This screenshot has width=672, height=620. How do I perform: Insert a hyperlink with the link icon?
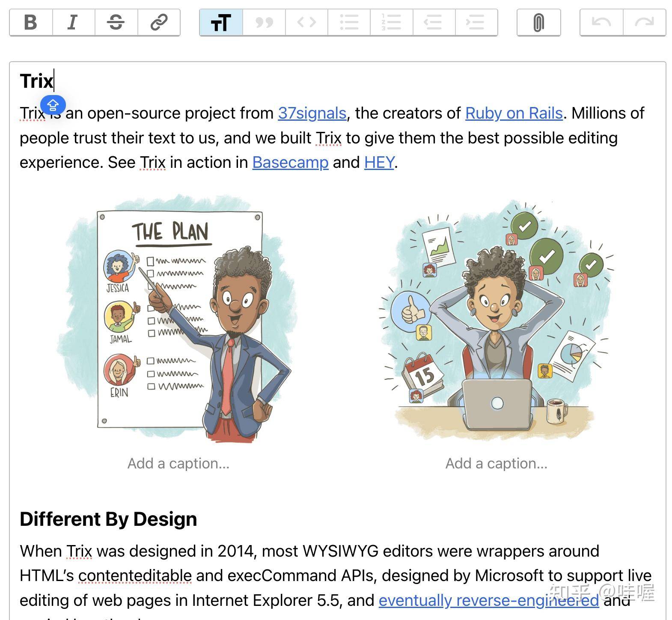[x=159, y=22]
